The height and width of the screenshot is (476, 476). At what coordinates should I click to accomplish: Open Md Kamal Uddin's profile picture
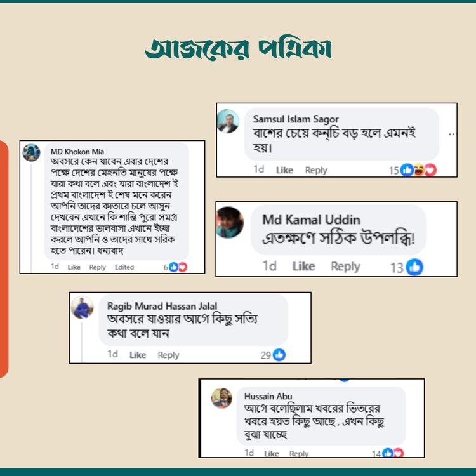[230, 223]
